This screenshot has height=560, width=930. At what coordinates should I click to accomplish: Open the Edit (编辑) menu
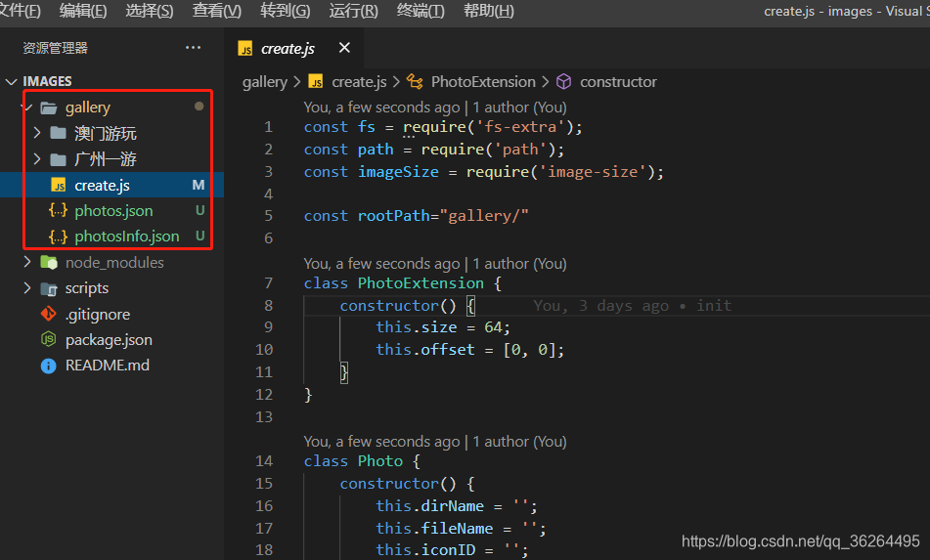coord(83,11)
